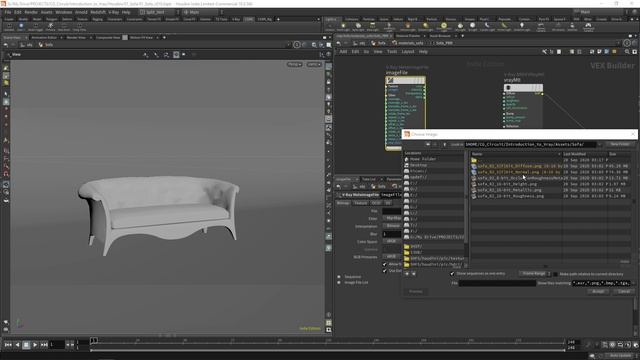This screenshot has height=360, width=640.
Task: Click the File name input field
Action: pyautogui.click(x=497, y=283)
